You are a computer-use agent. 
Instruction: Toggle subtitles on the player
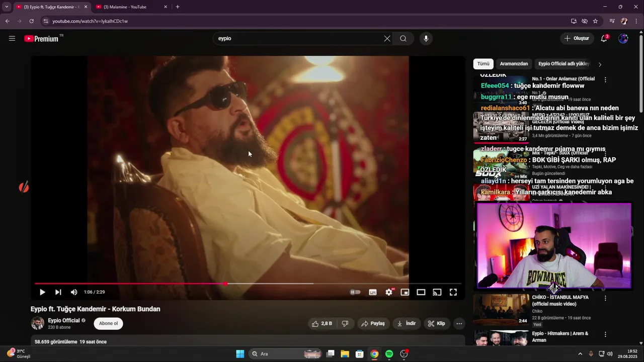click(x=373, y=292)
